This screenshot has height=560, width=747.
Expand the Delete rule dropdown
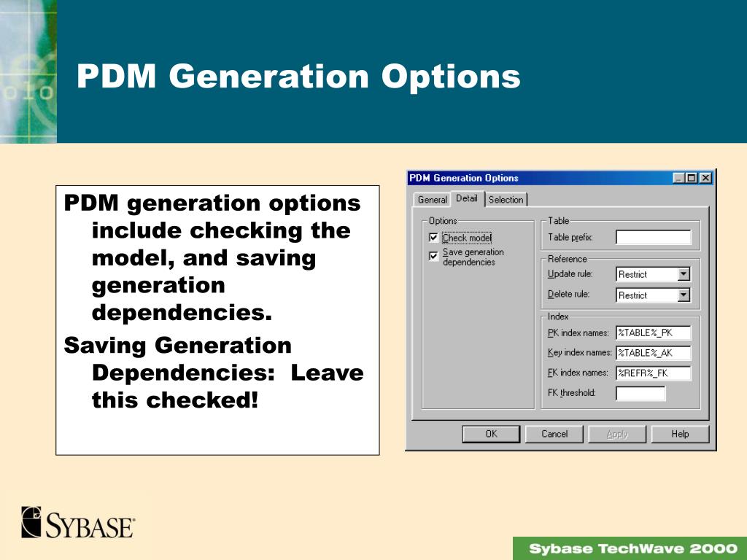684,295
